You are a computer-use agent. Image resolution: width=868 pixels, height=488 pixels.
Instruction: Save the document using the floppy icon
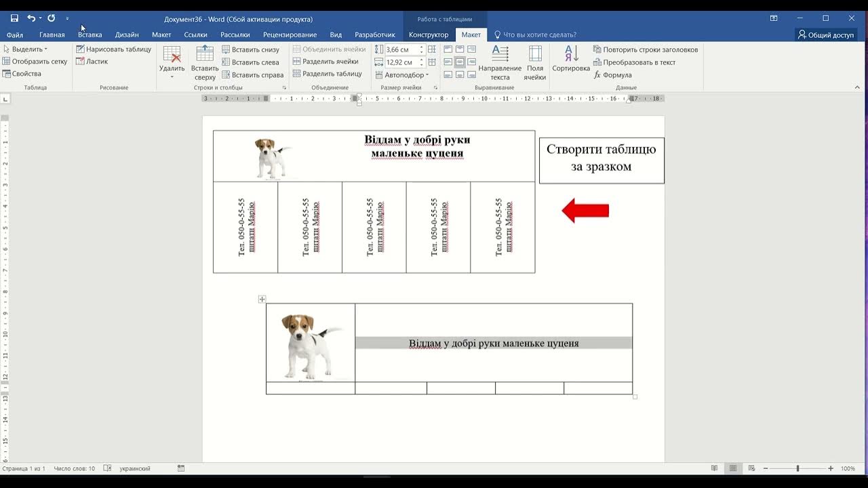click(14, 18)
